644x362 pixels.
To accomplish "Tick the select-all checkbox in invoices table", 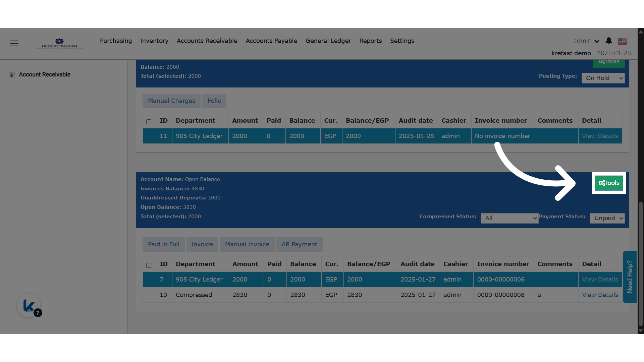I will 149,265.
